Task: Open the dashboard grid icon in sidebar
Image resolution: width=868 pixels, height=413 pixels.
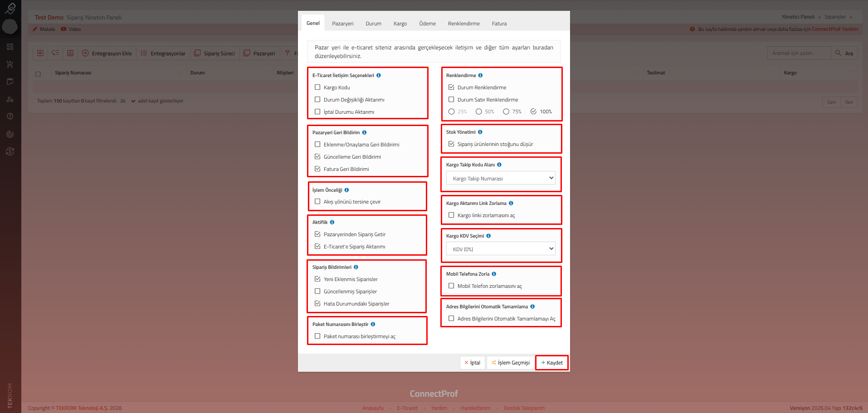Action: click(x=10, y=47)
